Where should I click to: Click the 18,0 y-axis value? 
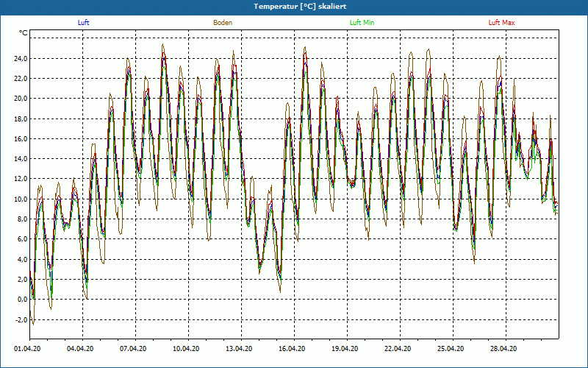coord(21,119)
